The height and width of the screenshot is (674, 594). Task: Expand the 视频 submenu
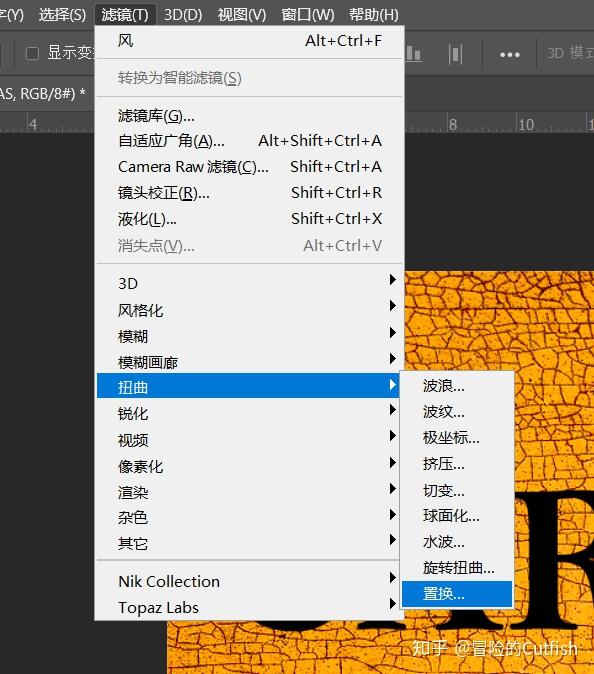coord(248,440)
